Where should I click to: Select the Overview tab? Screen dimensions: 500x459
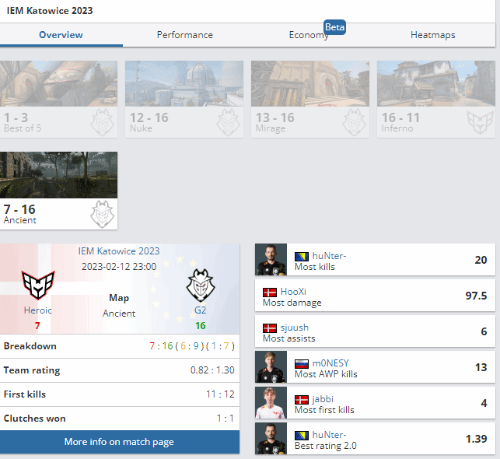click(x=61, y=35)
